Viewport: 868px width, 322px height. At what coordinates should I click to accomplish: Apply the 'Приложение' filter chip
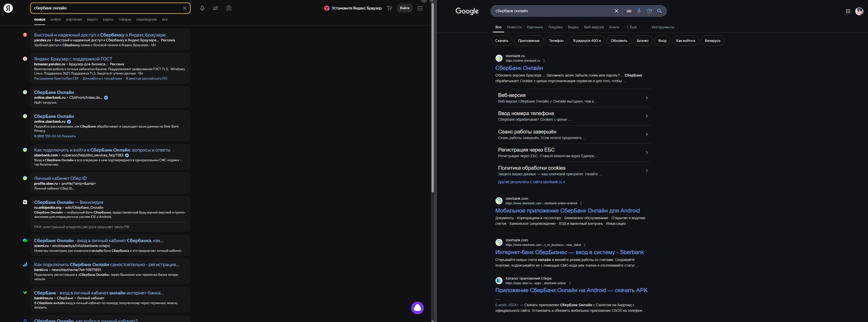point(529,41)
